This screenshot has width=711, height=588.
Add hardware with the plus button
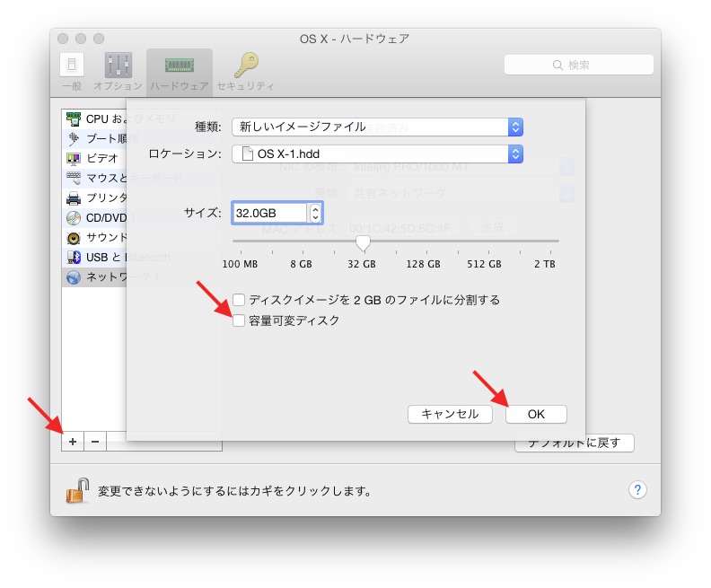point(73,441)
